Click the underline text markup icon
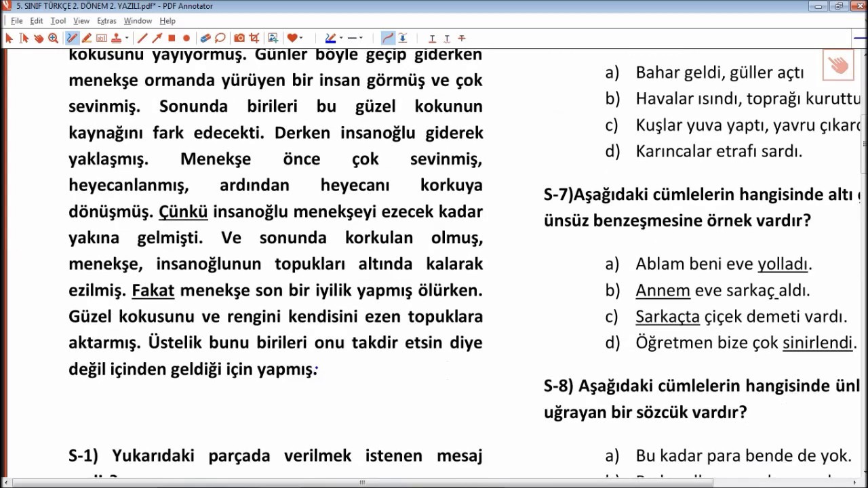The width and height of the screenshot is (868, 488). (432, 39)
